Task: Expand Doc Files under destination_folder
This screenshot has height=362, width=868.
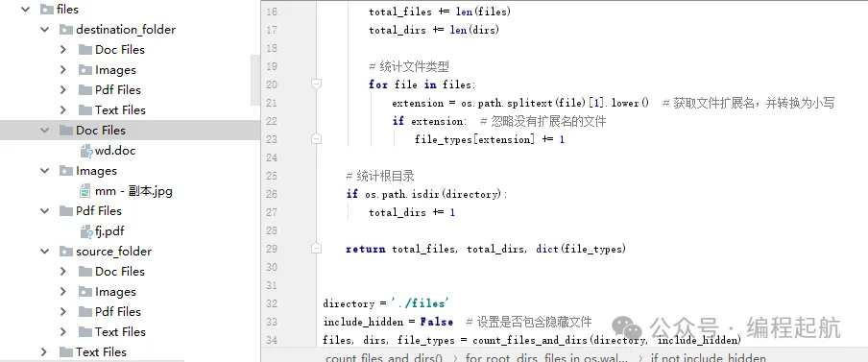Action: tap(63, 50)
